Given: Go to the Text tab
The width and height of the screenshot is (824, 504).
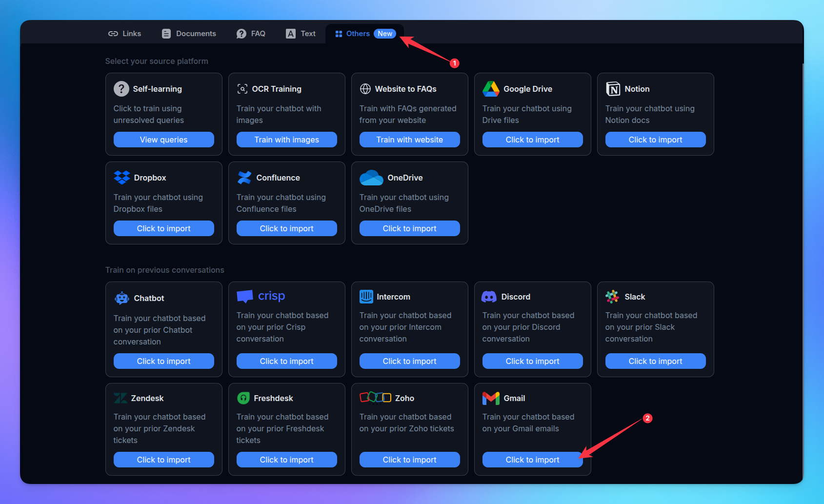Looking at the screenshot, I should point(301,34).
